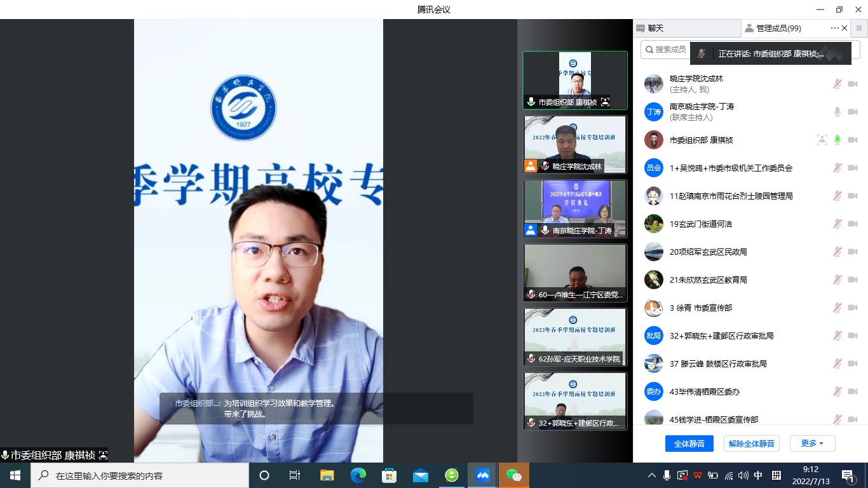
Task: Open the three-dot options in members tab
Action: click(x=834, y=29)
